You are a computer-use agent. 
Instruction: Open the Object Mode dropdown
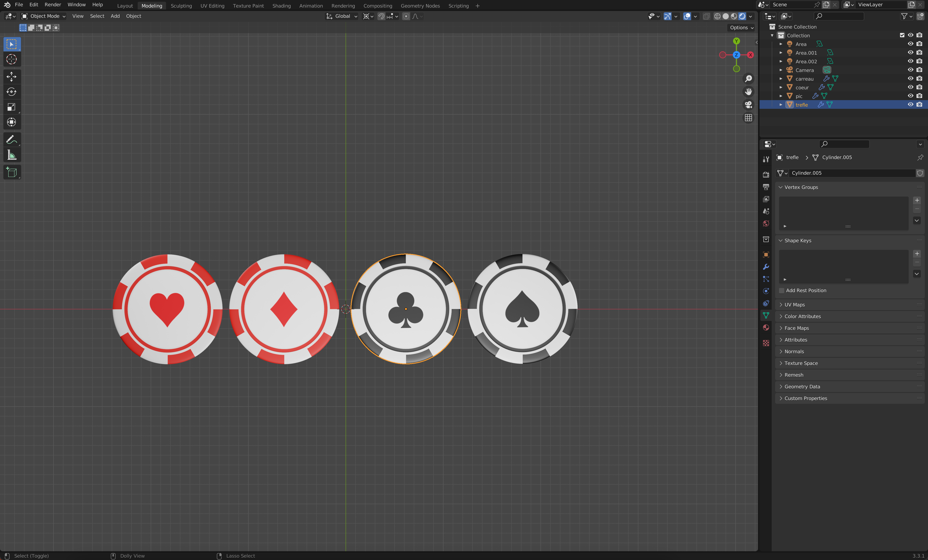click(44, 16)
